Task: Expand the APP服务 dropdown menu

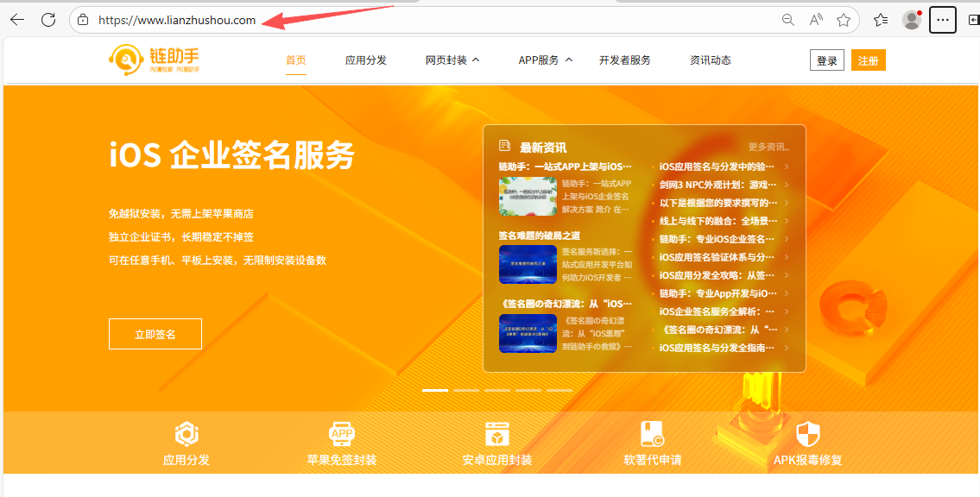Action: 545,60
